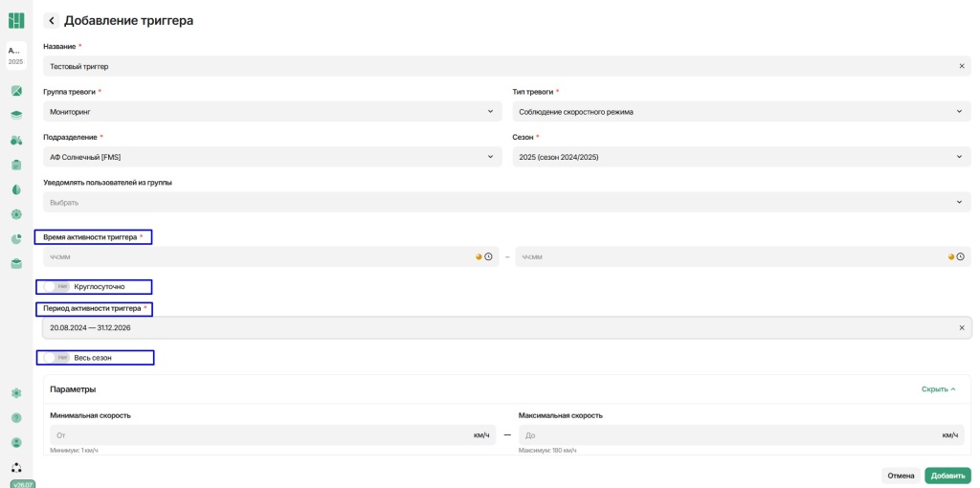This screenshot has width=980, height=488.
Task: Clear the trigger activity period dates
Action: pyautogui.click(x=962, y=327)
